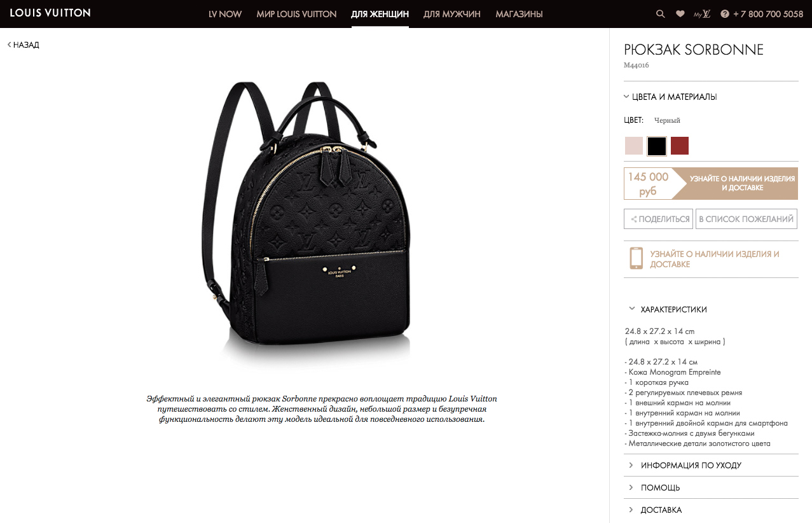Open the Для мужчин menu
The image size is (812, 523).
(x=452, y=14)
